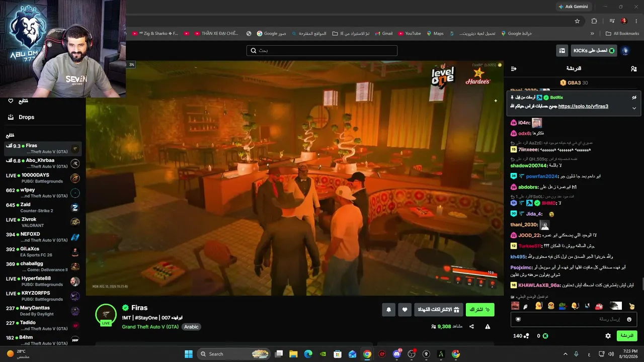Open All Bookmarks folder
Screen dimensions: 644x362
tap(622, 34)
